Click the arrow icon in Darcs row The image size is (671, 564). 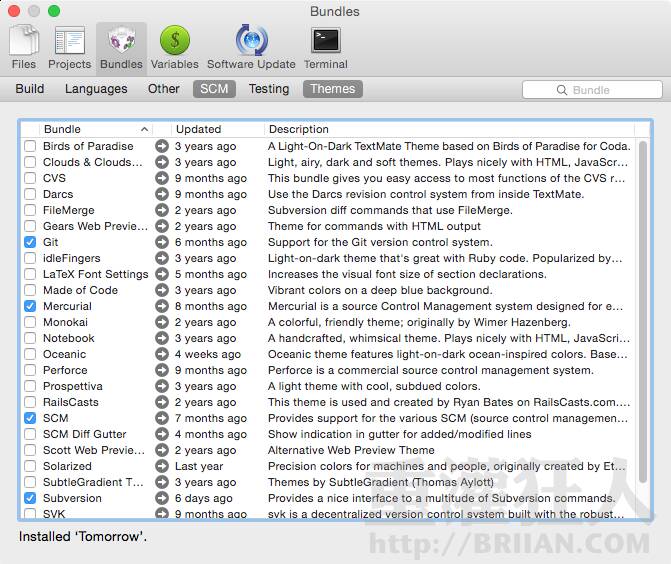tap(162, 194)
